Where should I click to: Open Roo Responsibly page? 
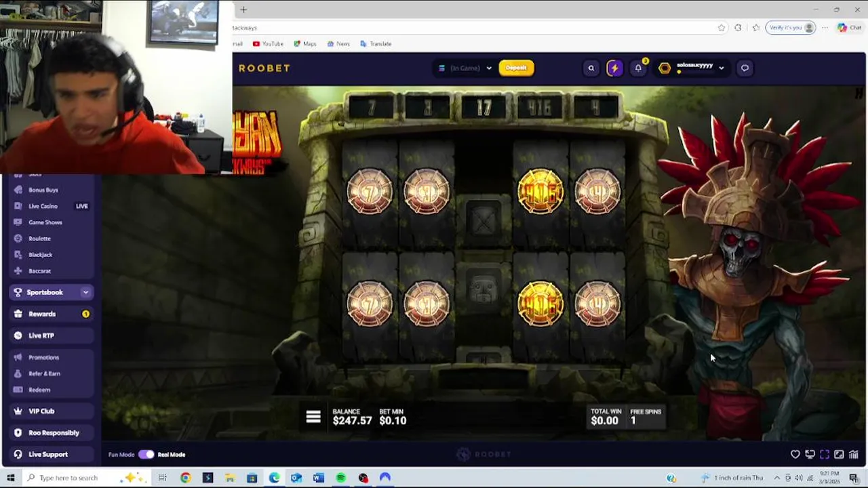tap(52, 433)
